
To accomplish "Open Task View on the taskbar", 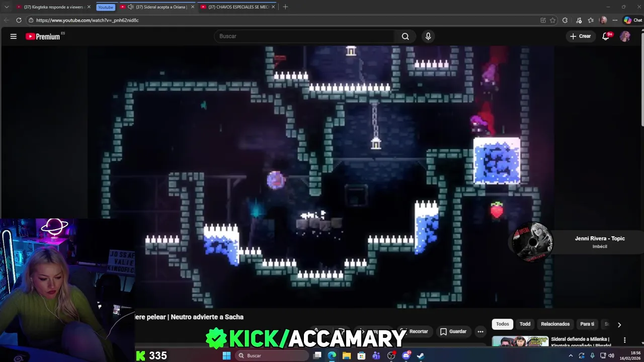I will coord(317,355).
